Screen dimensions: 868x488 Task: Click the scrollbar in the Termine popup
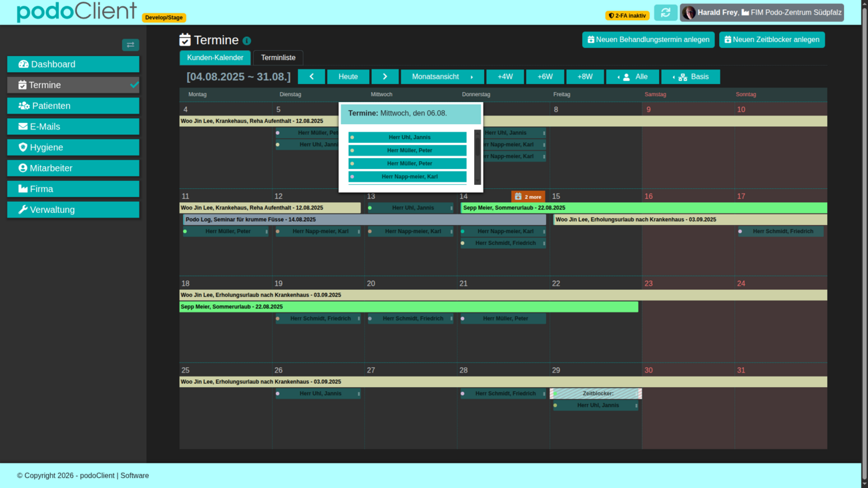coord(477,158)
